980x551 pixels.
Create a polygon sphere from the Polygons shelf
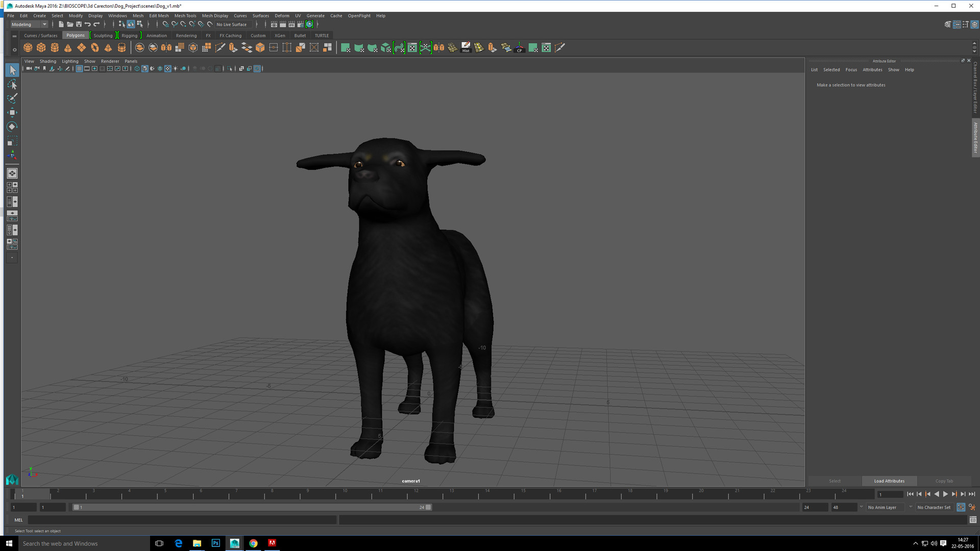coord(28,47)
